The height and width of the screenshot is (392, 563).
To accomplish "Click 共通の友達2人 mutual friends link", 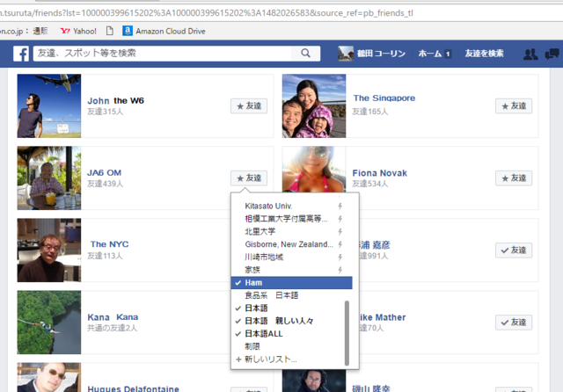I will [113, 328].
